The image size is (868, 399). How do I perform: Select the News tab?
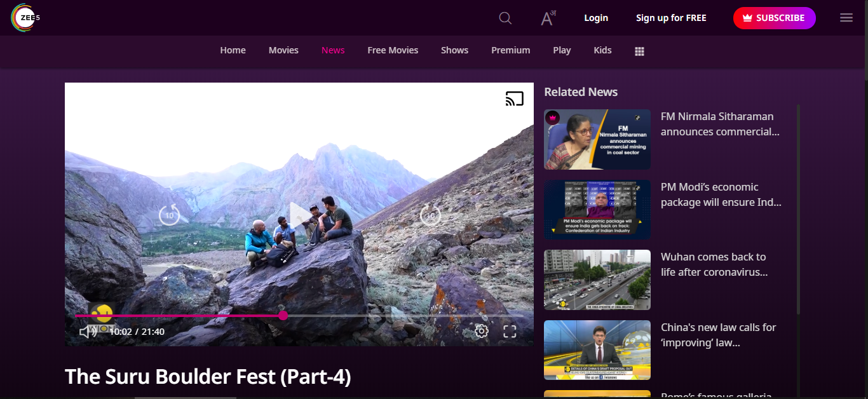tap(333, 50)
